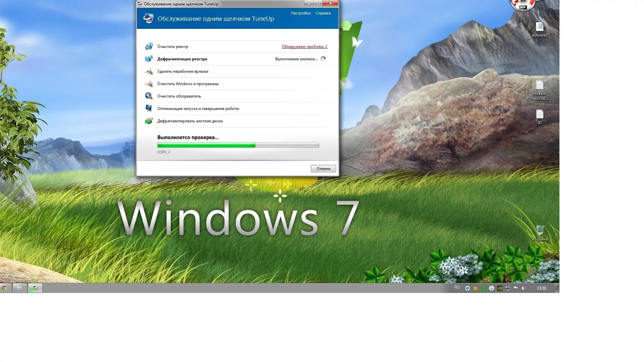Click the TuneUp wrench tray icon
Image resolution: width=644 pixels, height=362 pixels.
(475, 288)
